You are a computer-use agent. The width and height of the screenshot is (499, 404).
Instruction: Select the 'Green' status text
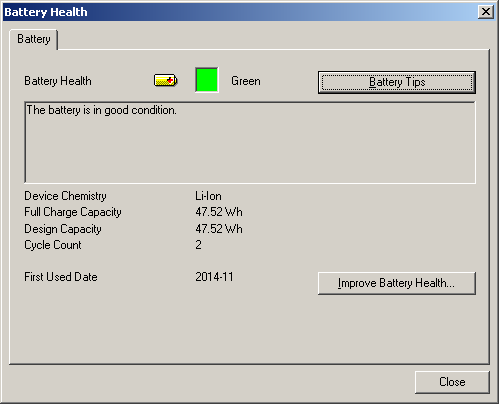(x=246, y=81)
